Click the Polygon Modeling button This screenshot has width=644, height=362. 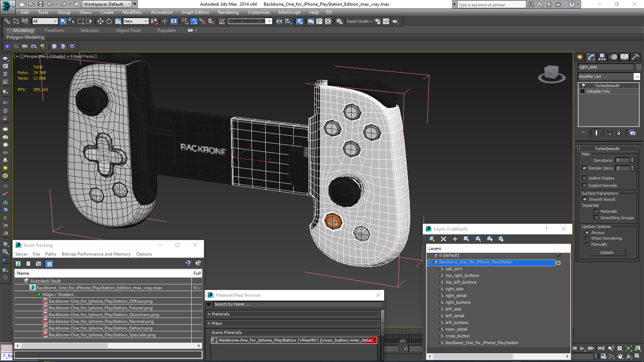[x=25, y=37]
